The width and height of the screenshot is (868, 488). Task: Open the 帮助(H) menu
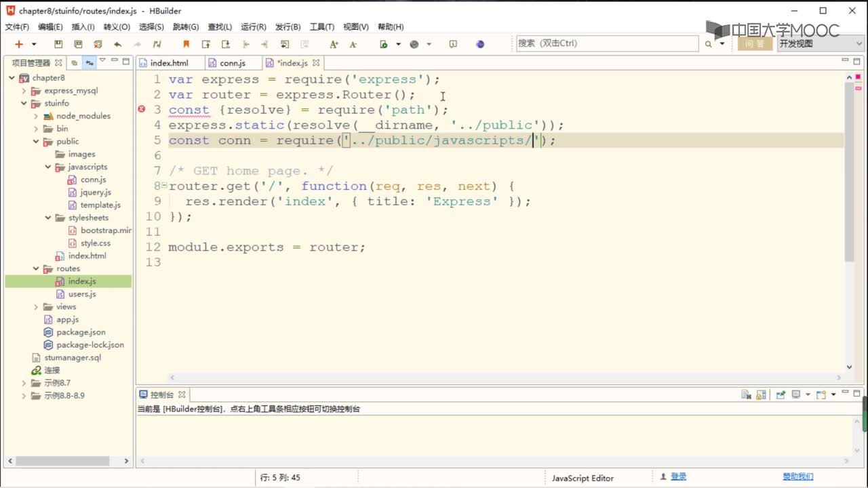point(391,27)
